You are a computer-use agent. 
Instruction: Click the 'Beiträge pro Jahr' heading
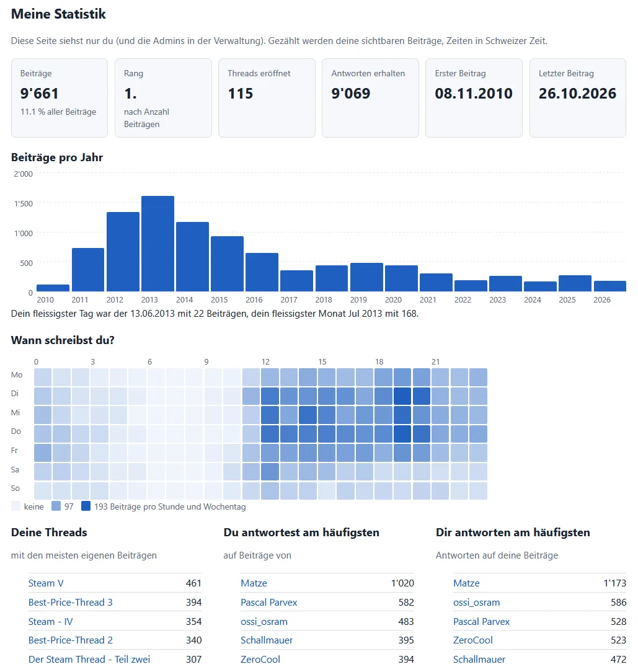coord(57,157)
